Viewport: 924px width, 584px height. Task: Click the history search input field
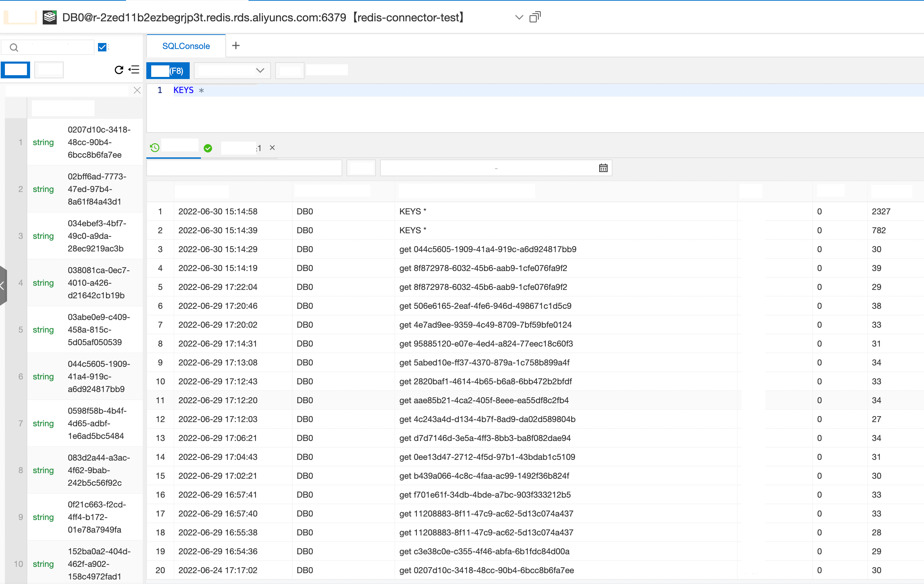pos(244,168)
